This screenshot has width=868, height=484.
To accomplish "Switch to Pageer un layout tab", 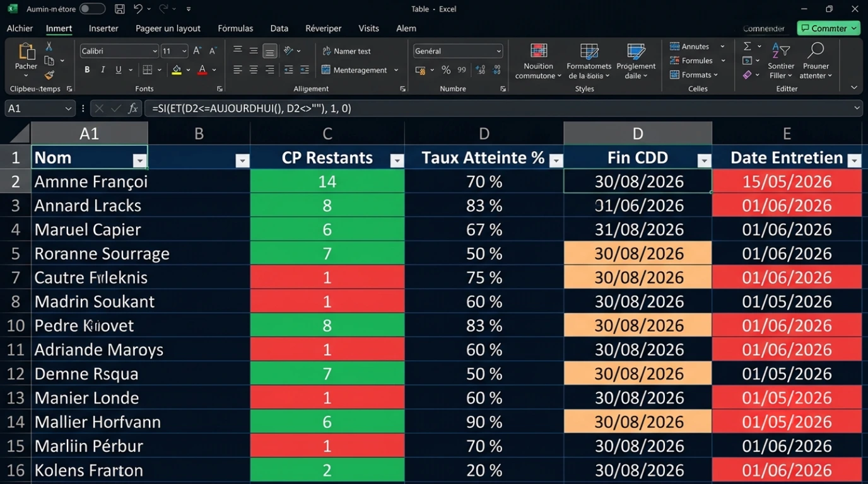I will click(168, 28).
